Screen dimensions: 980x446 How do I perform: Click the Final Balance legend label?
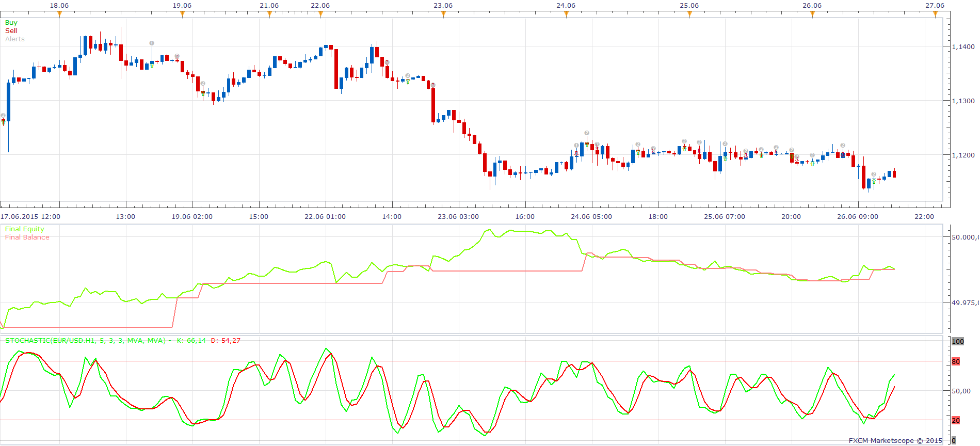(27, 237)
